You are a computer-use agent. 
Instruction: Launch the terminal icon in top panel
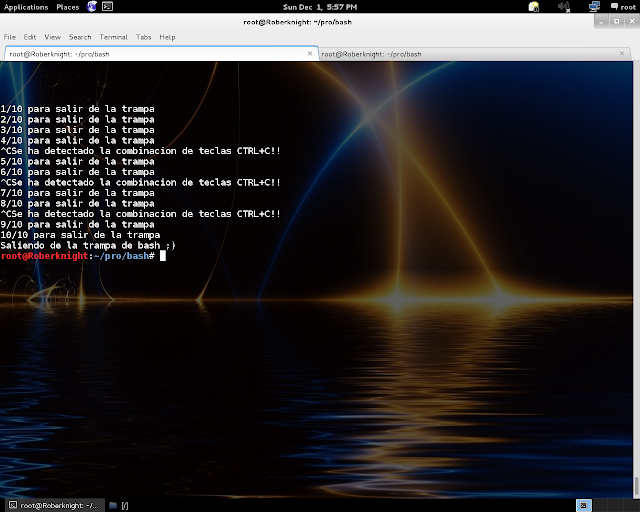[107, 7]
